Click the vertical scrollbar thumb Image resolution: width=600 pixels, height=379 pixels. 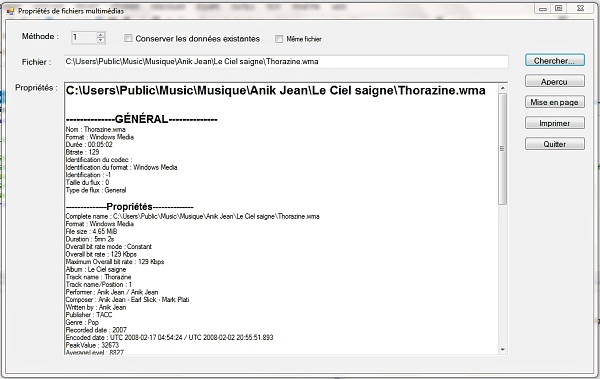coord(503,149)
